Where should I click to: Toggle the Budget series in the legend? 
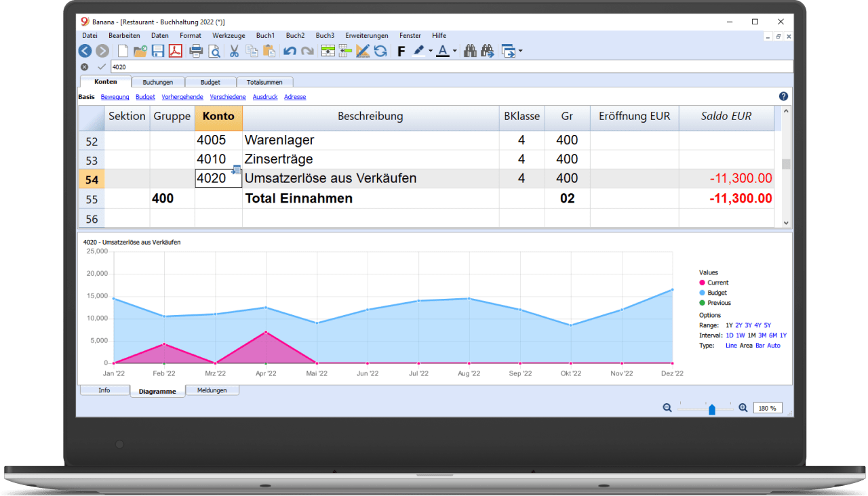coord(713,293)
